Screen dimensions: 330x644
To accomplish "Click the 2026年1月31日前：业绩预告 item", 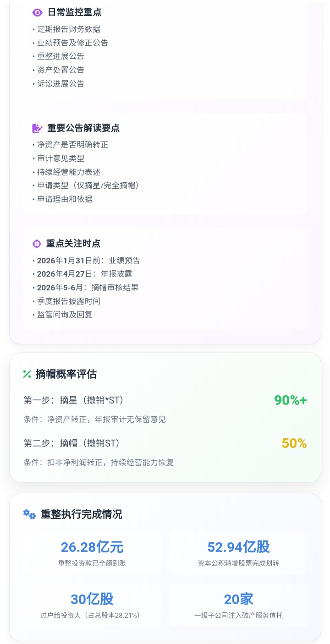I will (x=88, y=261).
